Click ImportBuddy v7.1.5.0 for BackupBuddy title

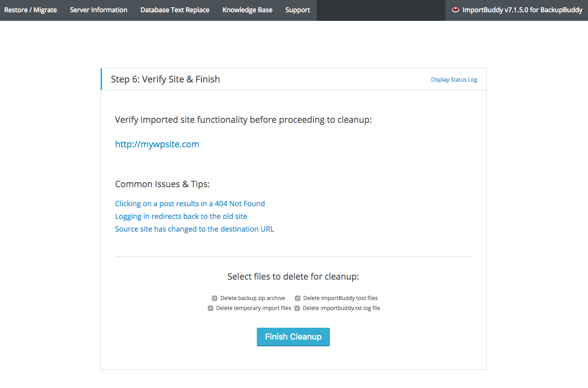pyautogui.click(x=522, y=10)
